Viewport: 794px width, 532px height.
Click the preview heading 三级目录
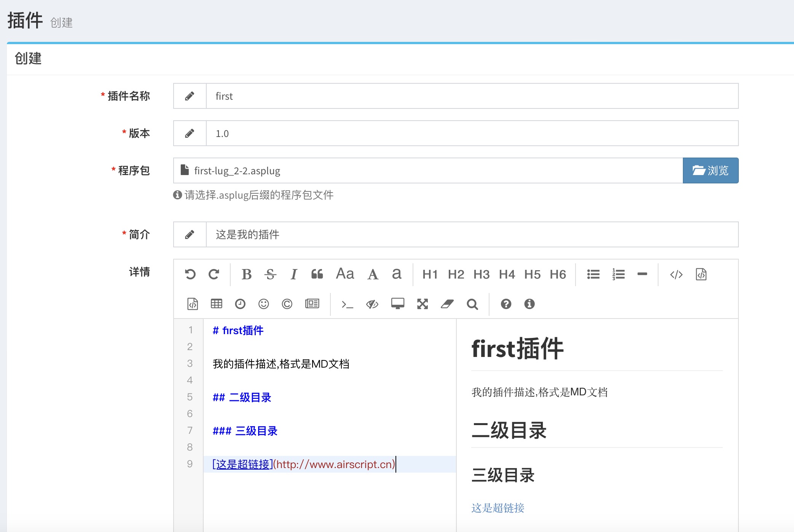click(503, 475)
